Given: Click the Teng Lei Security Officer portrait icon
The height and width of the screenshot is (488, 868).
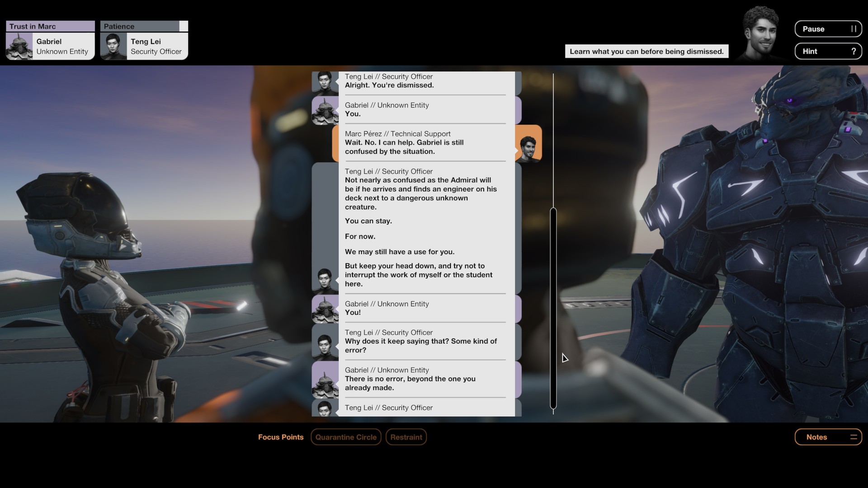Looking at the screenshot, I should click(x=113, y=46).
